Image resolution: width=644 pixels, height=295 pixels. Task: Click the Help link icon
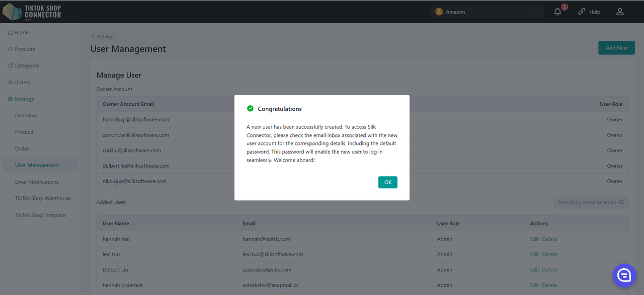[582, 12]
